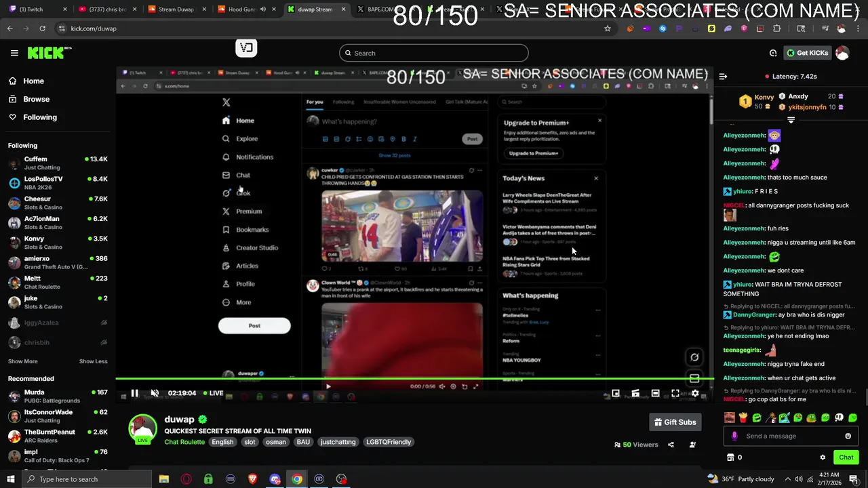Click the LGBTQFriendly tag
This screenshot has width=868, height=488.
pos(389,442)
